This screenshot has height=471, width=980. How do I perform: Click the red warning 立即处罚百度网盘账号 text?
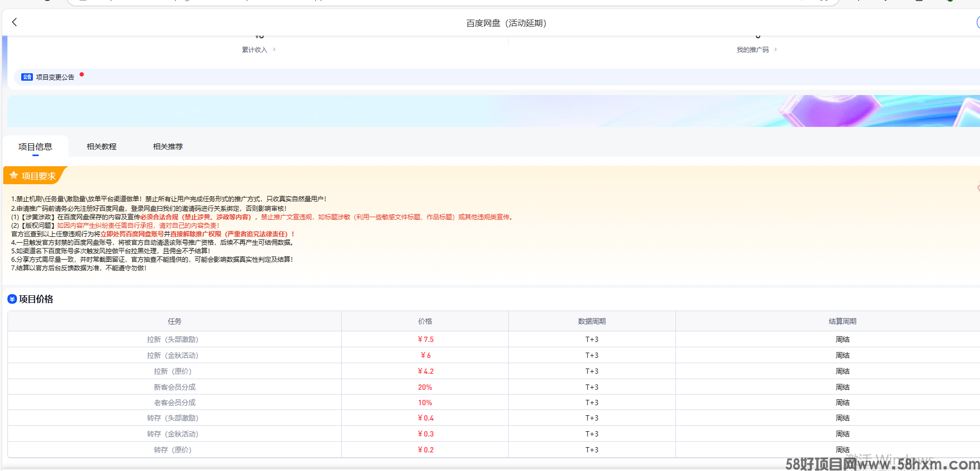pos(132,234)
